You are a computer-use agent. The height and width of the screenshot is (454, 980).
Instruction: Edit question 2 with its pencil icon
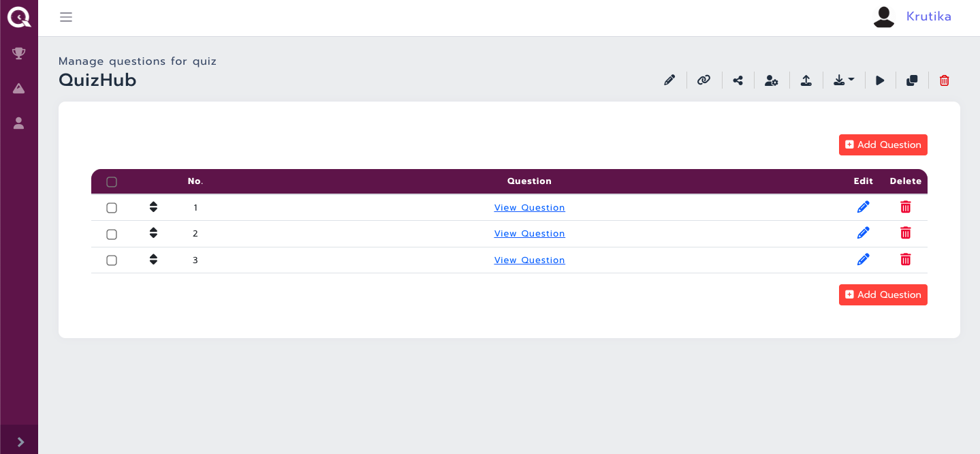[x=863, y=232]
